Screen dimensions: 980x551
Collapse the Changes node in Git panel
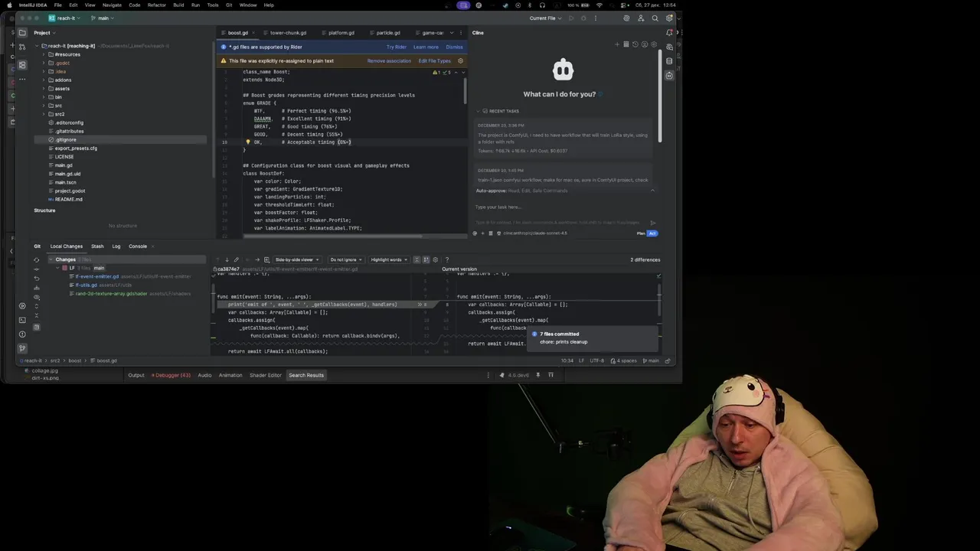coord(51,259)
